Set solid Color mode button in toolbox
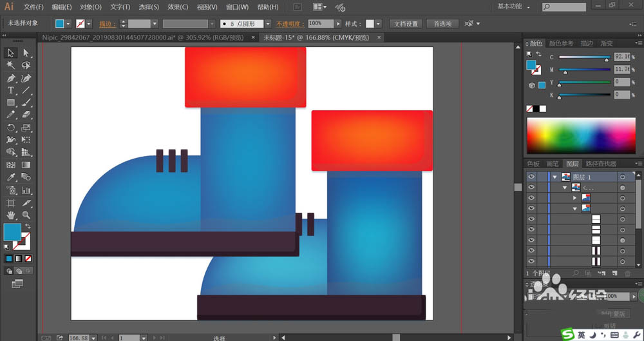 [x=9, y=258]
